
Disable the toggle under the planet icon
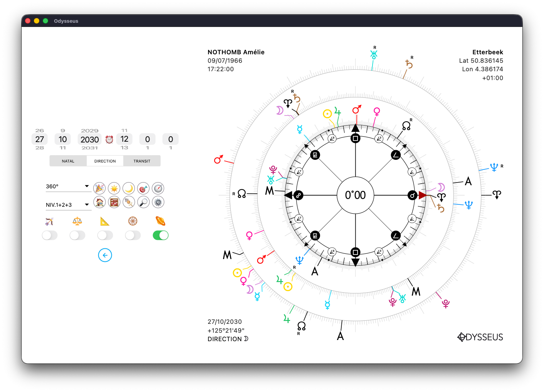click(x=161, y=235)
